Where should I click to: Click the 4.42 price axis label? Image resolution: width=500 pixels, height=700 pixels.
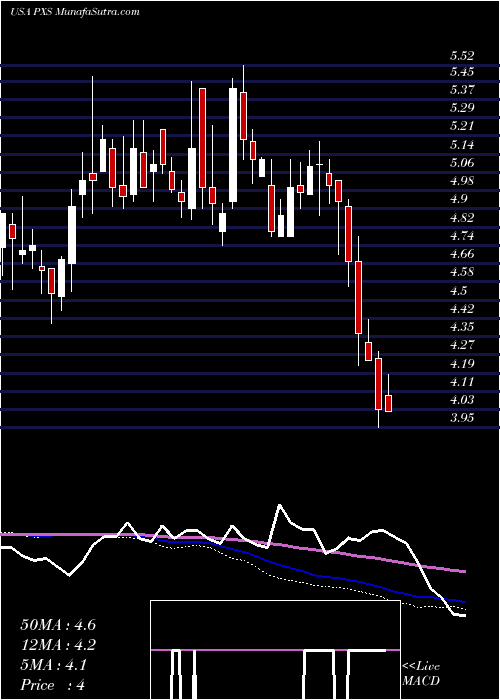tap(462, 308)
